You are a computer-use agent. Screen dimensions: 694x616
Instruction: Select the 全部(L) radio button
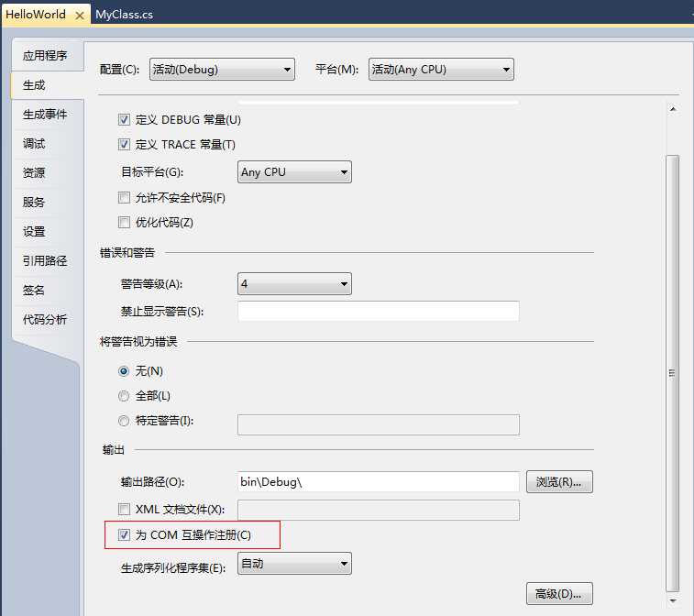point(124,396)
